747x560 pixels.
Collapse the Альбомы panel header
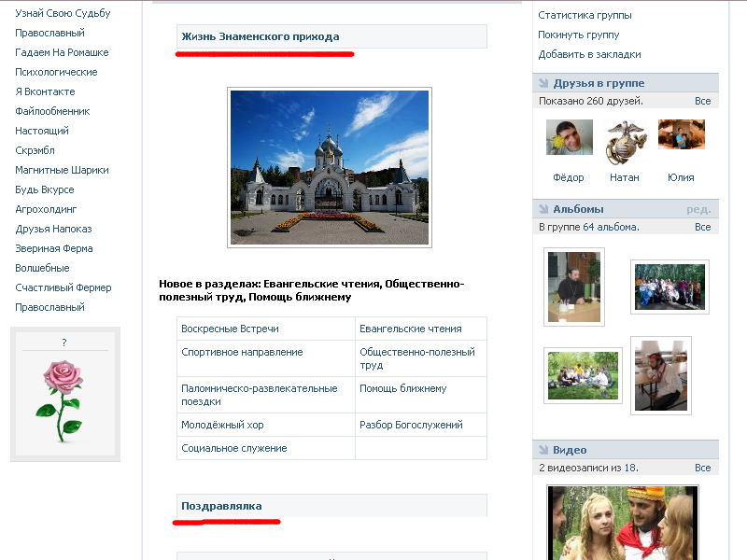[577, 209]
